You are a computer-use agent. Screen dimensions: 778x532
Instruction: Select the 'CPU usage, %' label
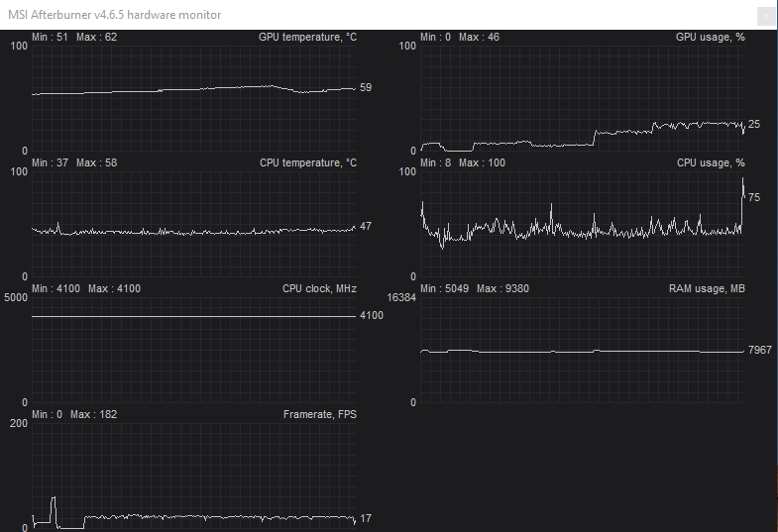point(711,162)
